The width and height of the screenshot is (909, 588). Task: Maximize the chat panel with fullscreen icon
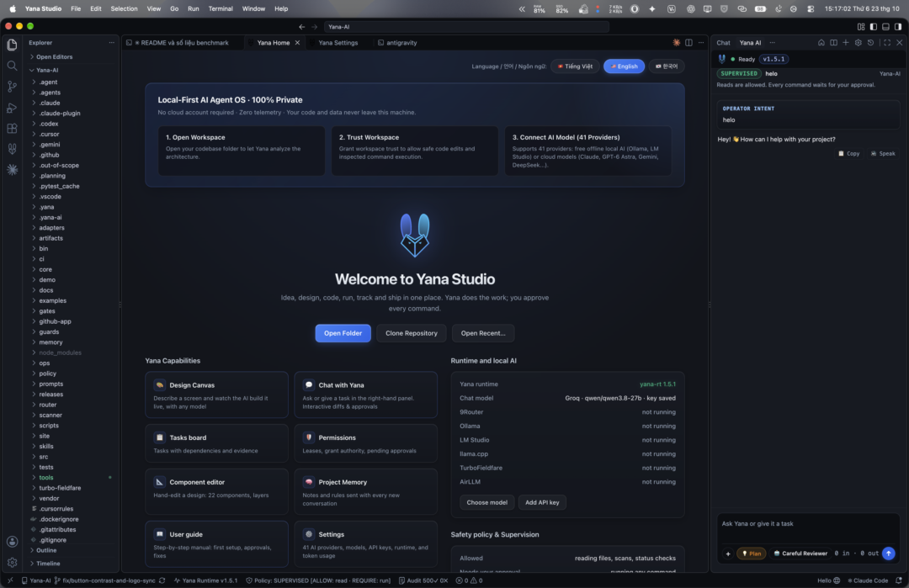pyautogui.click(x=887, y=42)
